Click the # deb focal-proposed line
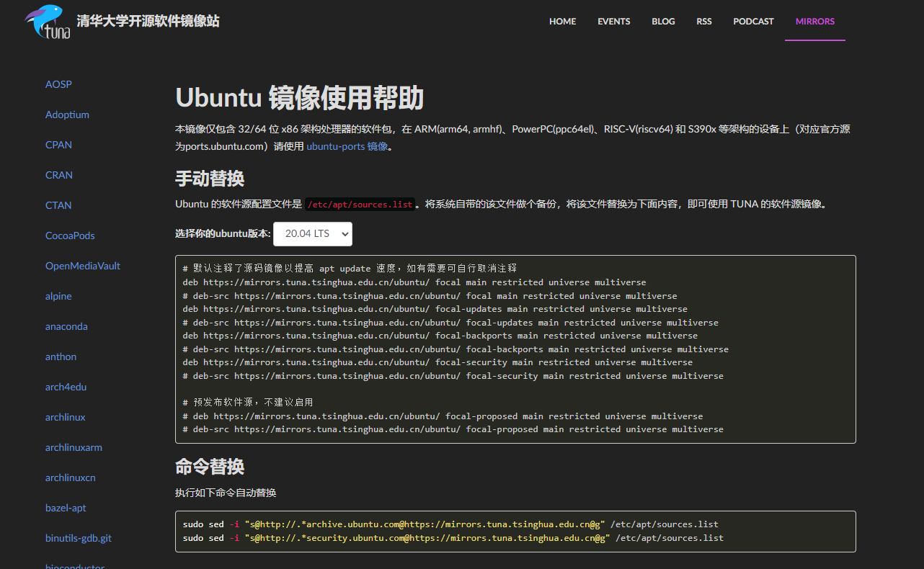The height and width of the screenshot is (569, 924). point(443,416)
